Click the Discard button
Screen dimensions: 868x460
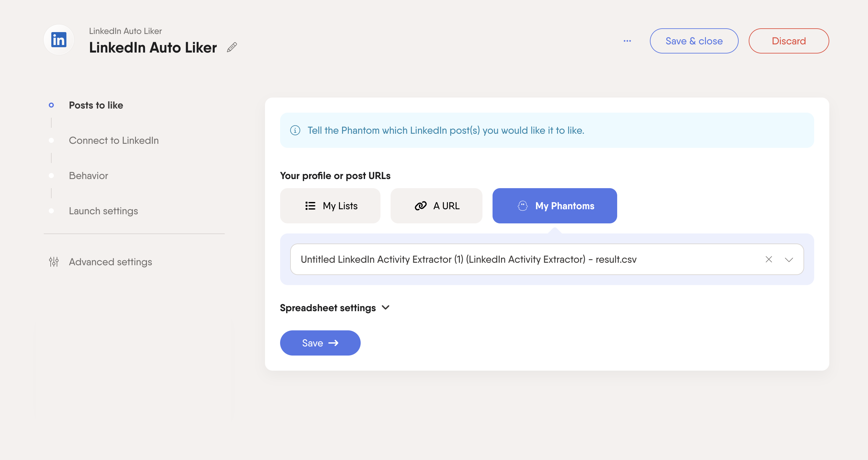788,41
